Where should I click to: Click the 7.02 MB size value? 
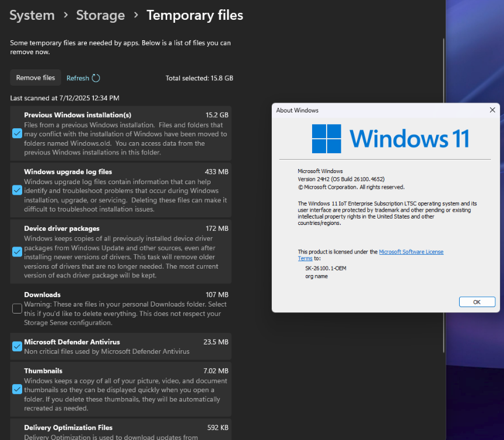click(x=216, y=371)
